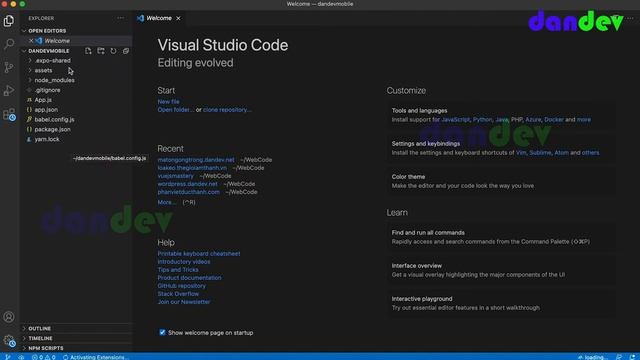Expand the Timeline section
Image resolution: width=640 pixels, height=360 pixels.
(x=76, y=338)
